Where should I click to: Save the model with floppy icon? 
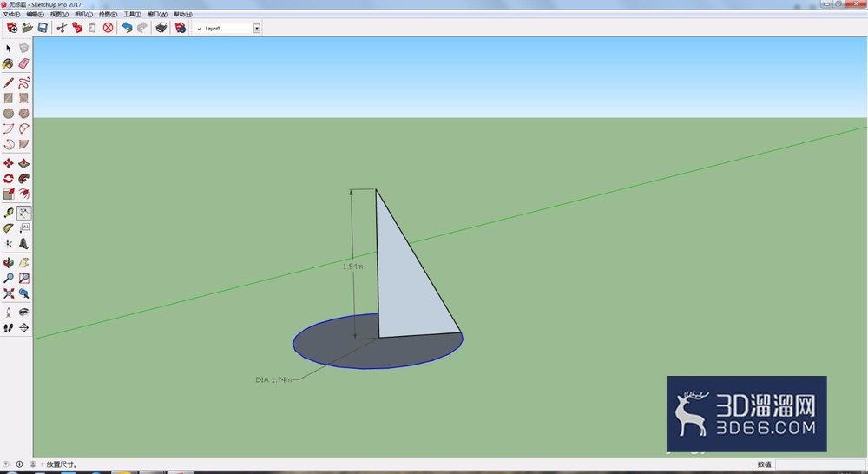[42, 28]
